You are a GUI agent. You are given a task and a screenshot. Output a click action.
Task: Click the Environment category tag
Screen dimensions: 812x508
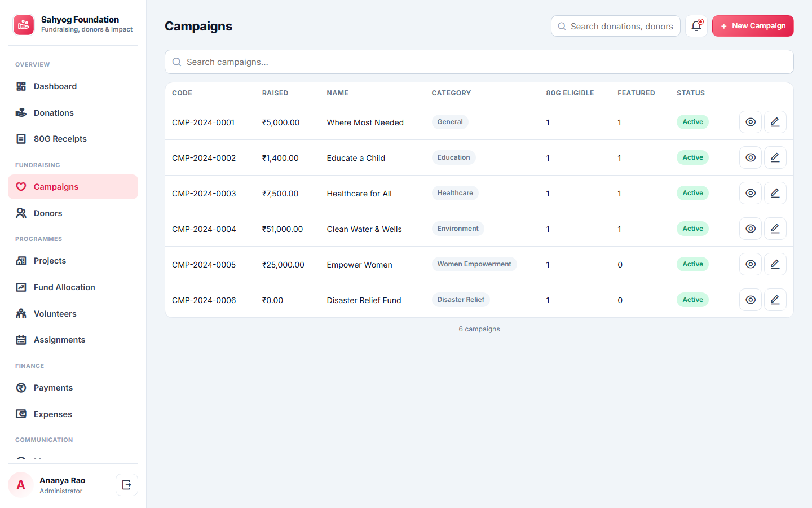pyautogui.click(x=458, y=229)
